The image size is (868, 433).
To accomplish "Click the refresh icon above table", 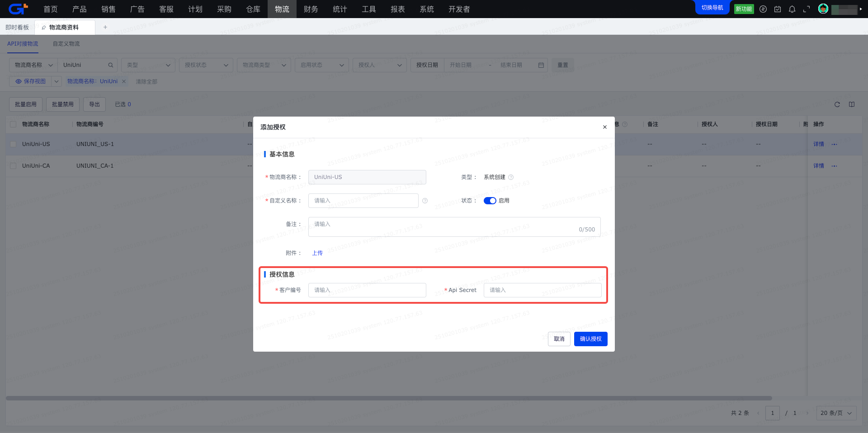I will click(x=837, y=104).
